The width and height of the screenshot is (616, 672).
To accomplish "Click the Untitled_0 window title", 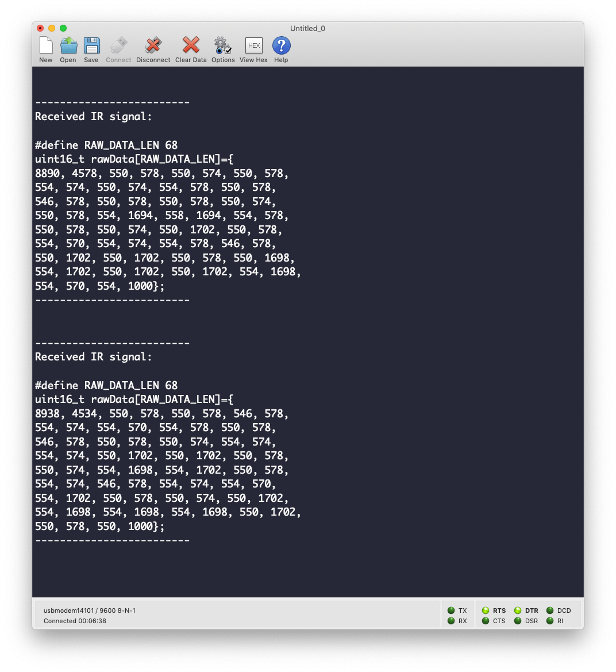I will (x=307, y=28).
